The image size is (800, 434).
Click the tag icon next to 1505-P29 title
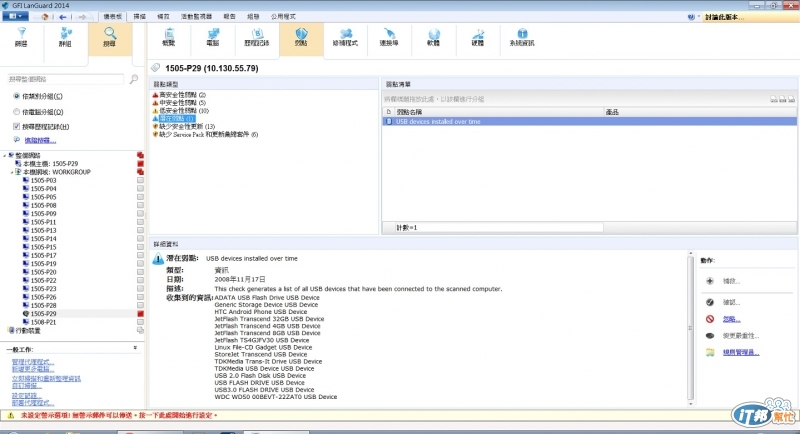click(x=156, y=68)
